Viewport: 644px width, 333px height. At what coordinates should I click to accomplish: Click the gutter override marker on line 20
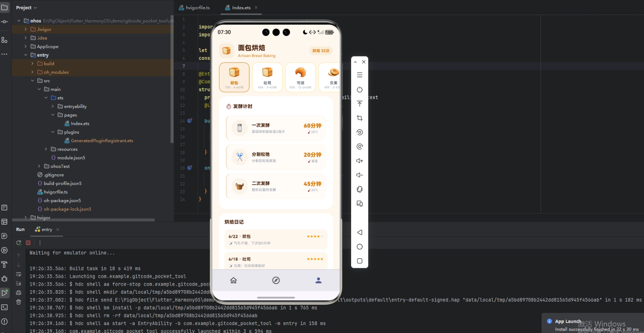pos(190,168)
